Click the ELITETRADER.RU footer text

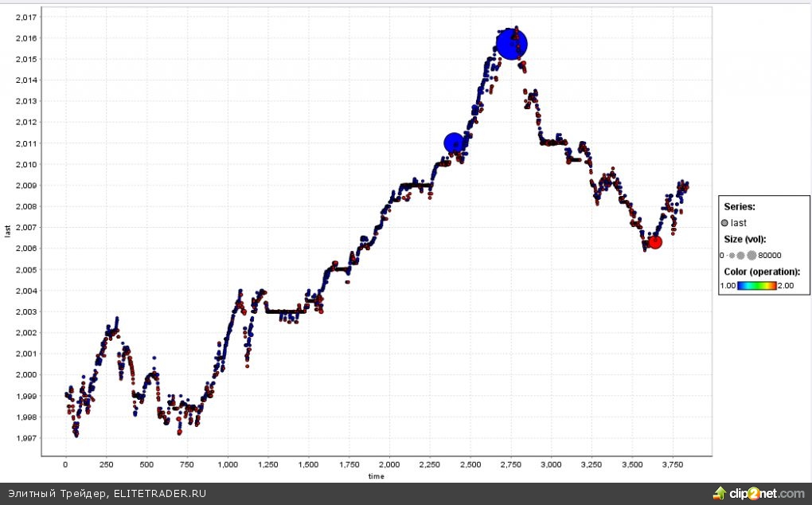[x=160, y=494]
